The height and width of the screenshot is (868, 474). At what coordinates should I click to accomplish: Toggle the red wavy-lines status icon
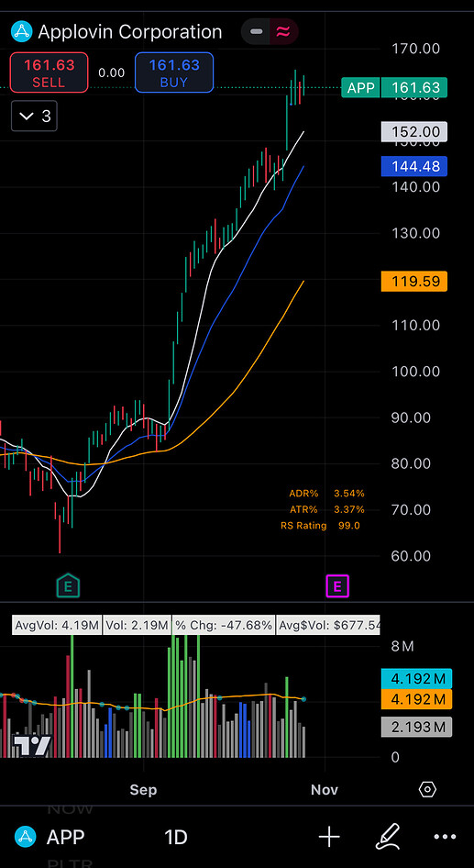tap(283, 31)
